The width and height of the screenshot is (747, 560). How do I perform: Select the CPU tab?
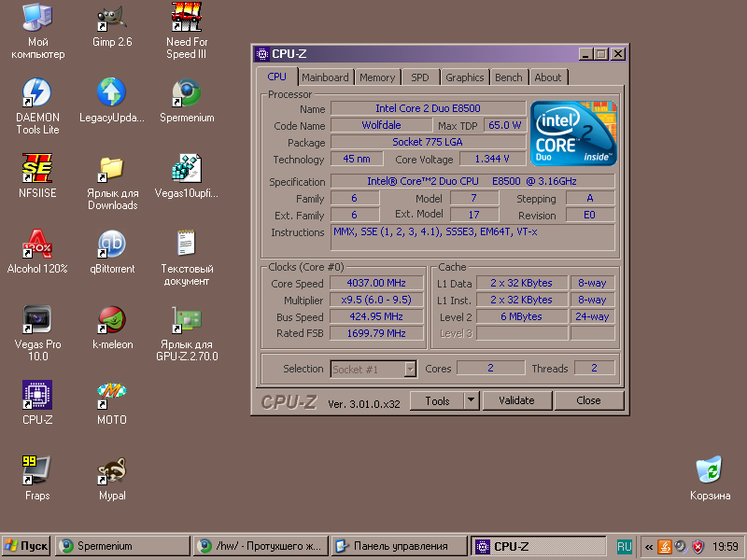276,77
